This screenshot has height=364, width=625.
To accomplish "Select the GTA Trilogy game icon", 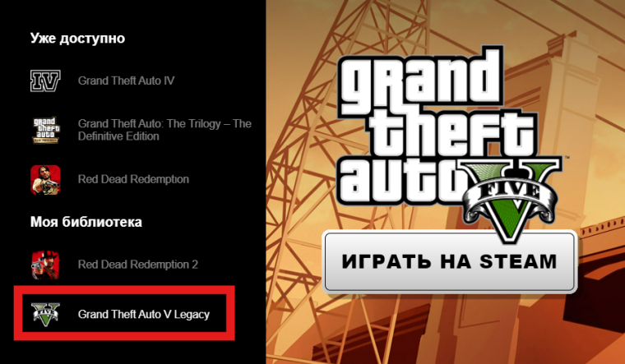I will (45, 130).
